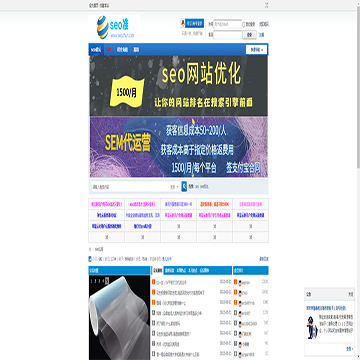Select the active first tab above post list
Image resolution: width=360 pixels, height=360 pixels.
pos(158,270)
